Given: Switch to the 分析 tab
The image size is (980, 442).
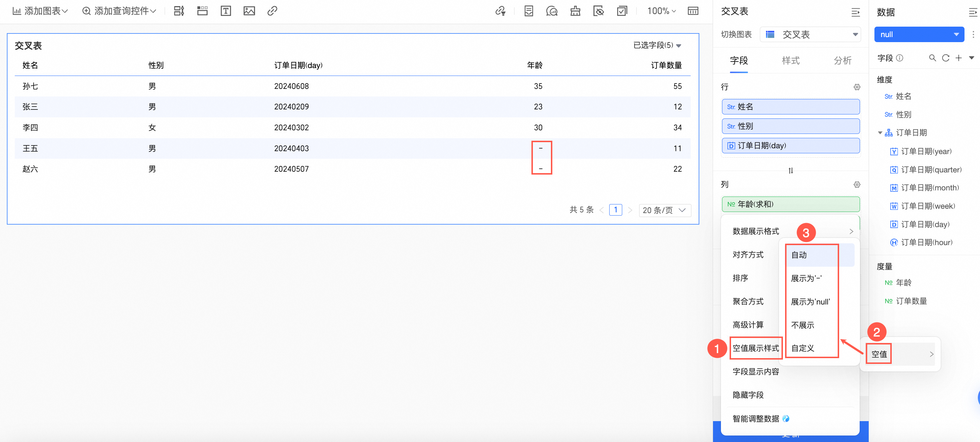Looking at the screenshot, I should 842,60.
